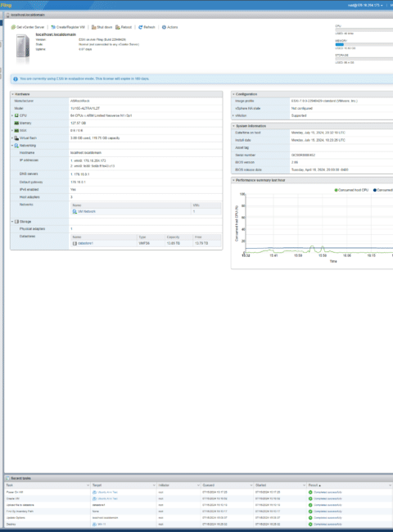
Task: Click the CPU chip icon in Hardware
Action: 16,115
